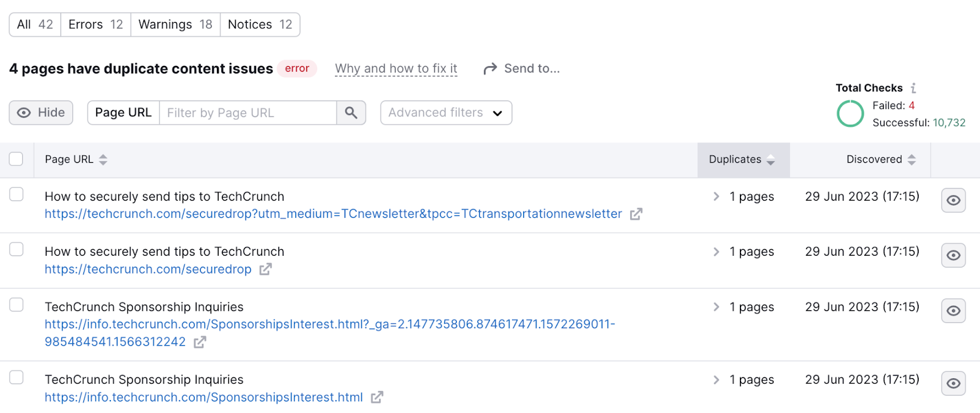Switch to the Warnings tab
980x413 pixels.
(175, 24)
